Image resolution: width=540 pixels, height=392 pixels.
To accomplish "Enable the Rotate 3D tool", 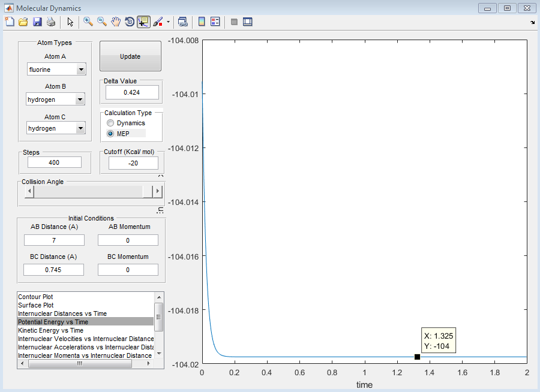I will pyautogui.click(x=130, y=22).
